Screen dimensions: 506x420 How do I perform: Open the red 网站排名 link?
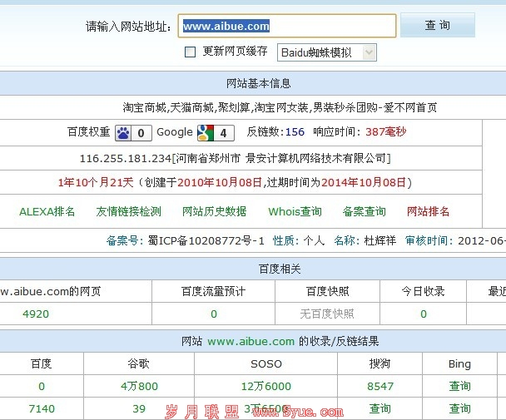point(429,211)
